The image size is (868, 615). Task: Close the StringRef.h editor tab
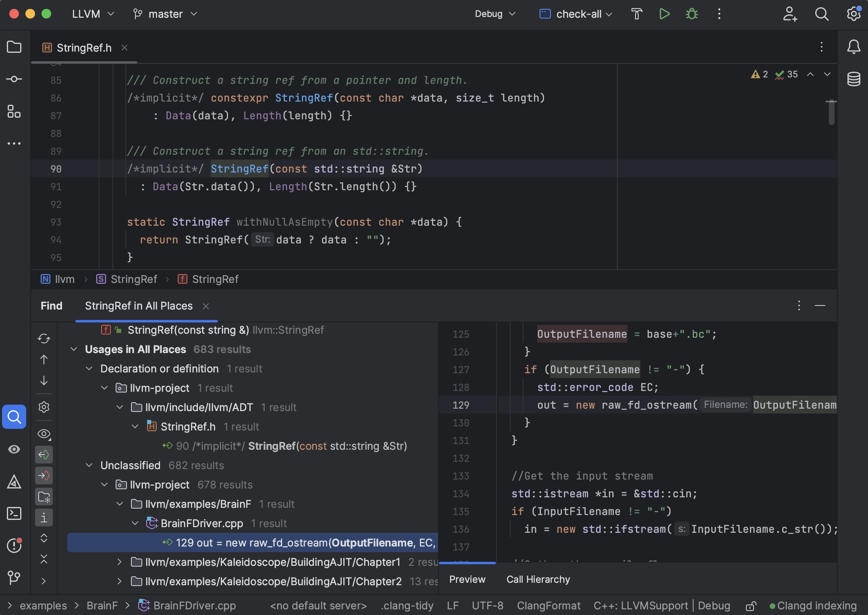click(x=125, y=48)
